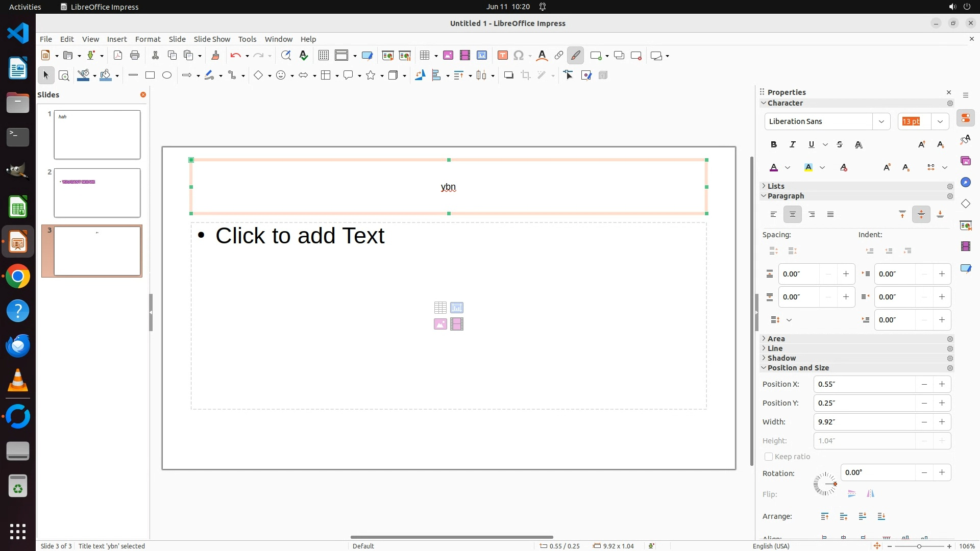Click the Shadow icon in drawing toolbar
Screen dimensions: 980x551
(508, 76)
